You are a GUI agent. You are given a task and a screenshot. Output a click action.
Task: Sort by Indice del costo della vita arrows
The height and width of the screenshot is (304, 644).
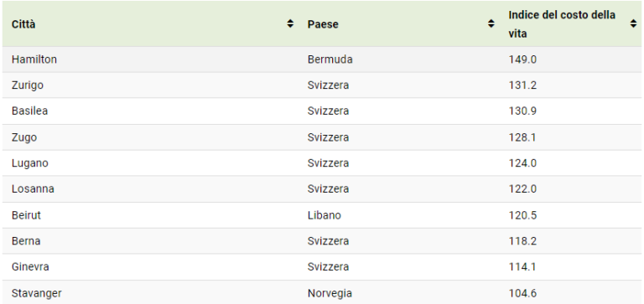pyautogui.click(x=633, y=23)
